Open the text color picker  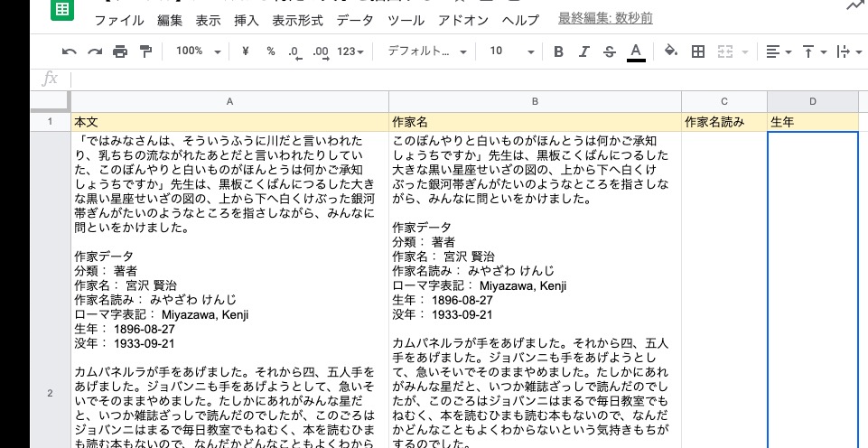pyautogui.click(x=636, y=52)
